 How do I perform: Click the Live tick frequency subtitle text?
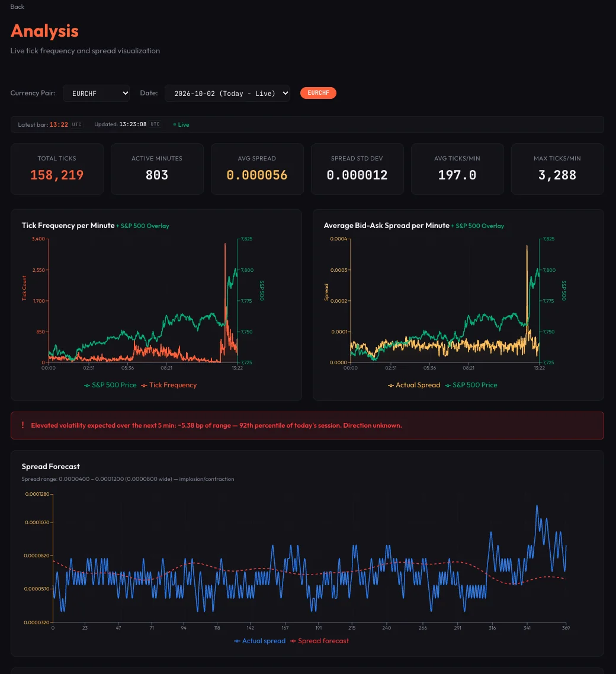point(85,51)
